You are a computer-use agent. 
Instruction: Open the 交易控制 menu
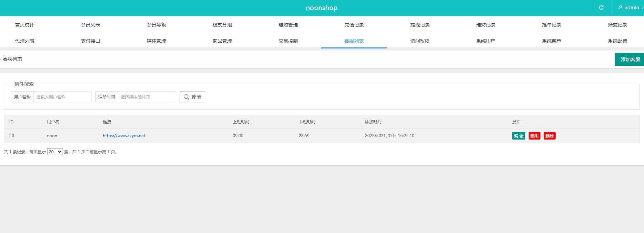288,41
